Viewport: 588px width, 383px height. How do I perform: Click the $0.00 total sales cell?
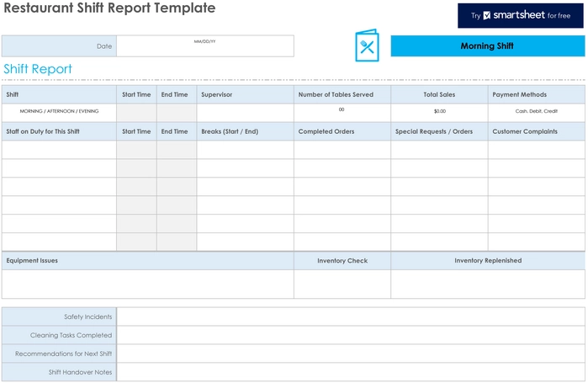[x=439, y=113]
